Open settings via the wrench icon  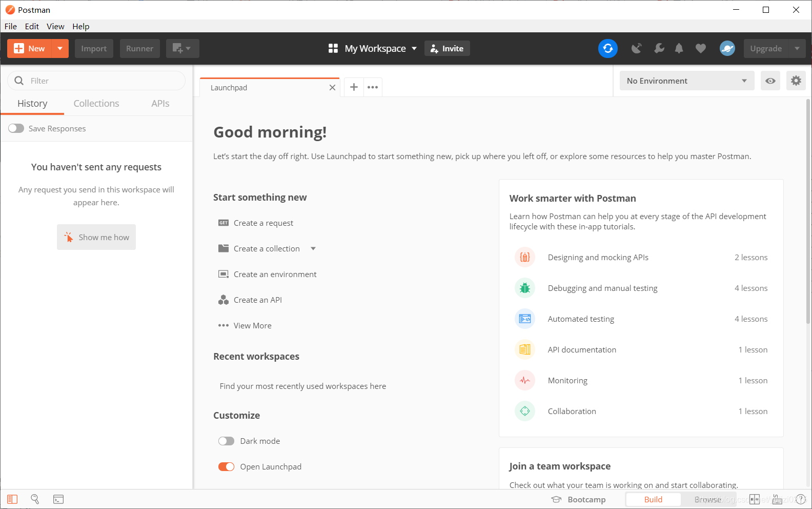pyautogui.click(x=659, y=48)
